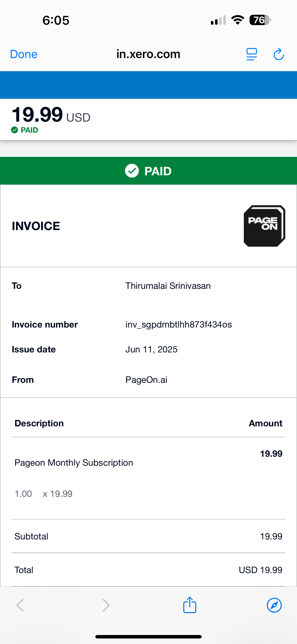Tap the battery indicator in status bar
Image resolution: width=297 pixels, height=644 pixels.
coord(260,20)
